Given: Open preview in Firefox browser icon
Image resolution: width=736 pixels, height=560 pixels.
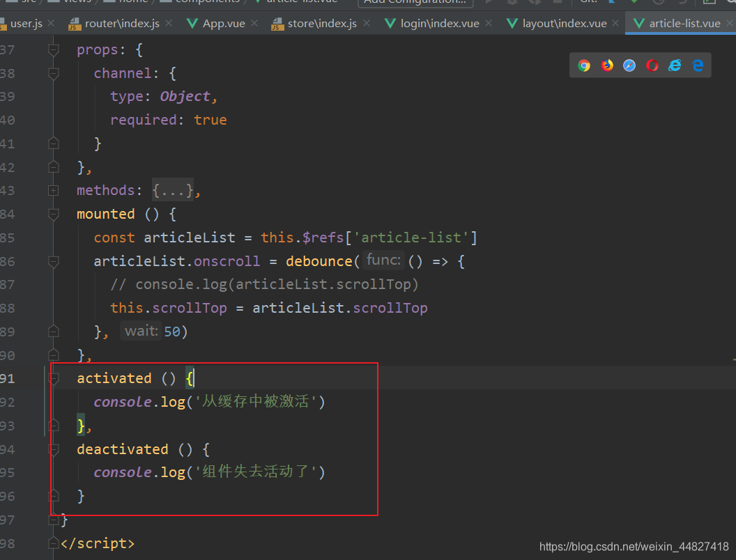Looking at the screenshot, I should [x=607, y=65].
